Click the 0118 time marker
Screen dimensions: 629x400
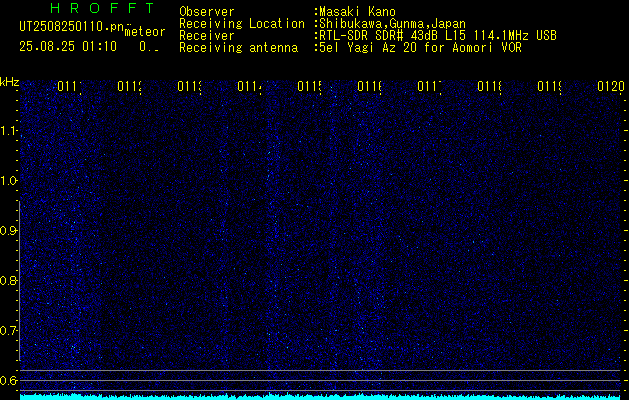tap(489, 87)
